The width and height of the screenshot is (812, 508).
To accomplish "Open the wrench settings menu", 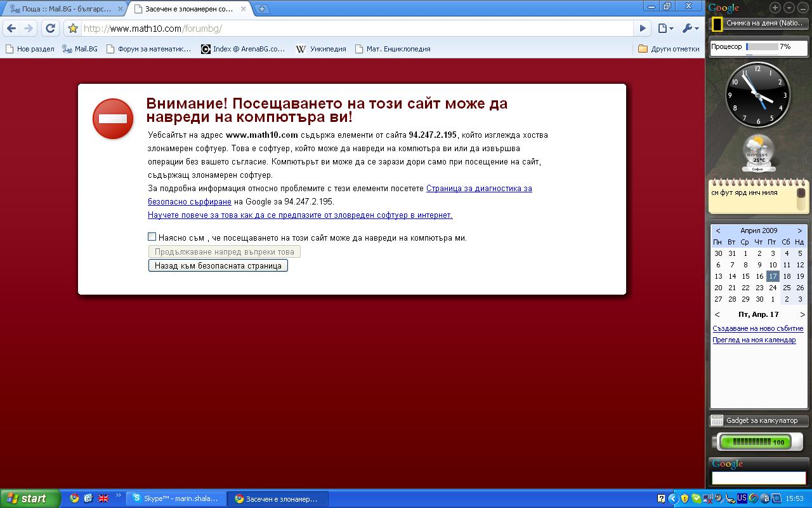I will point(690,28).
